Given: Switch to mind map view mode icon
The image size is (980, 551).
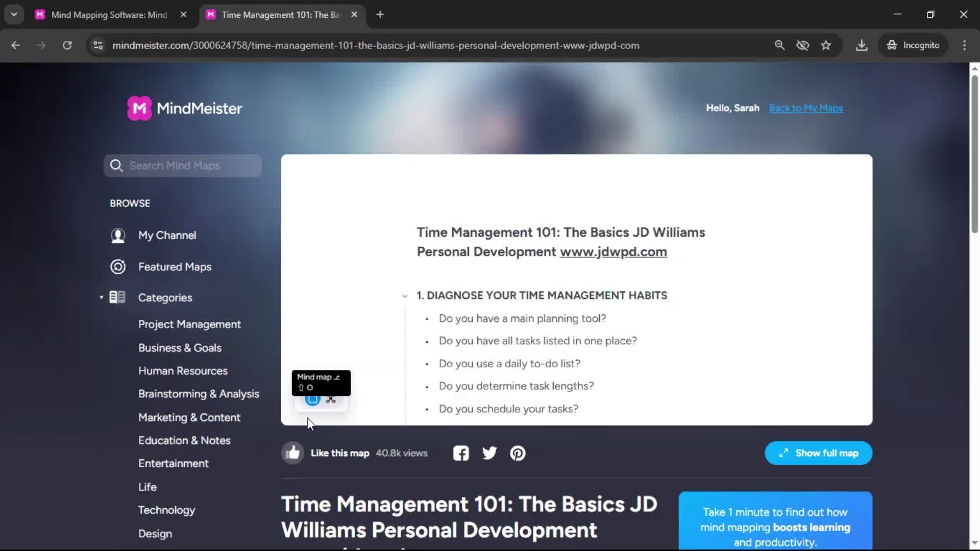Looking at the screenshot, I should point(331,400).
